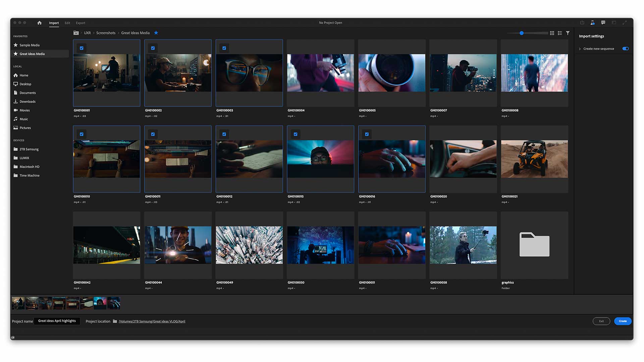644x362 pixels.
Task: Unfavorite Great Ideas Media via breadcrumb star
Action: 156,33
